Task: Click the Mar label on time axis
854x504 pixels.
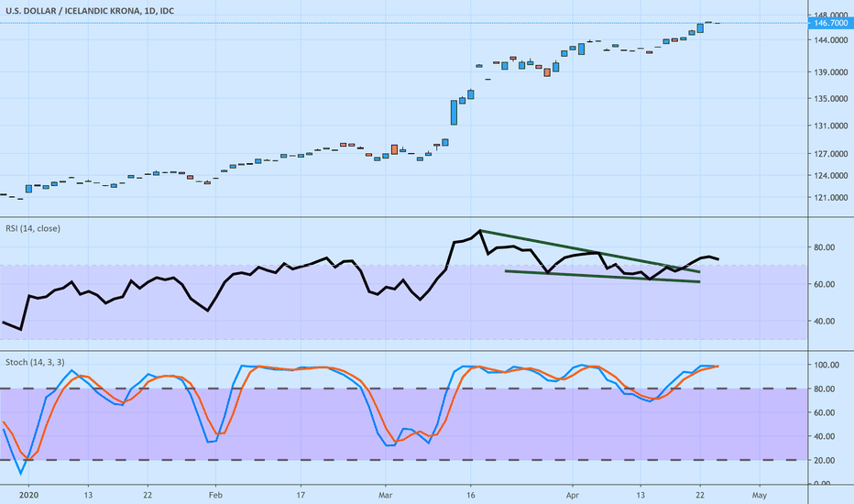Action: coord(386,495)
